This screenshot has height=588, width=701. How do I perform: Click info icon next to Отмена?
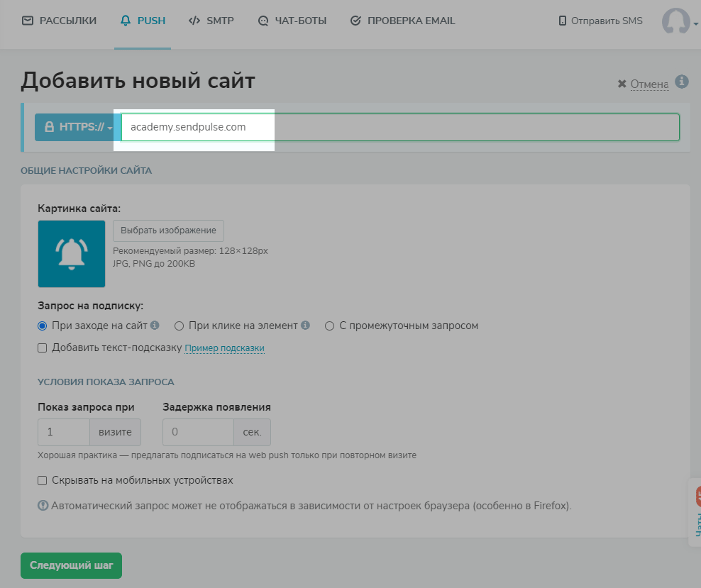click(x=682, y=82)
